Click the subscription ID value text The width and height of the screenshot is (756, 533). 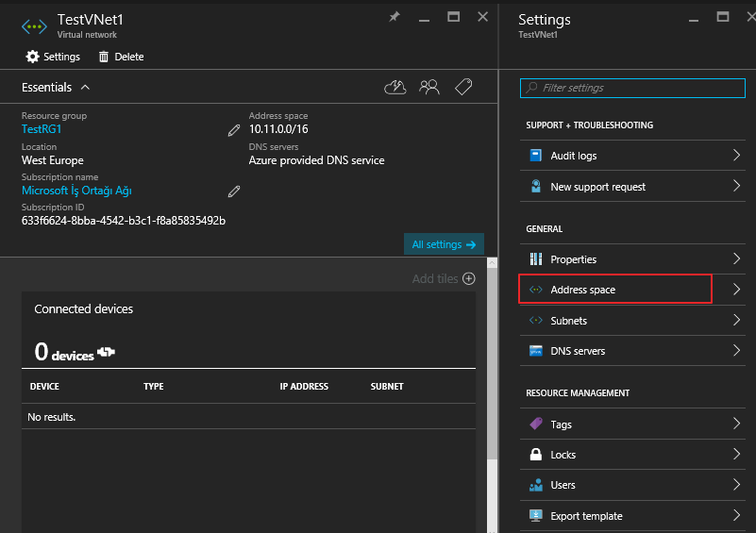pos(124,221)
